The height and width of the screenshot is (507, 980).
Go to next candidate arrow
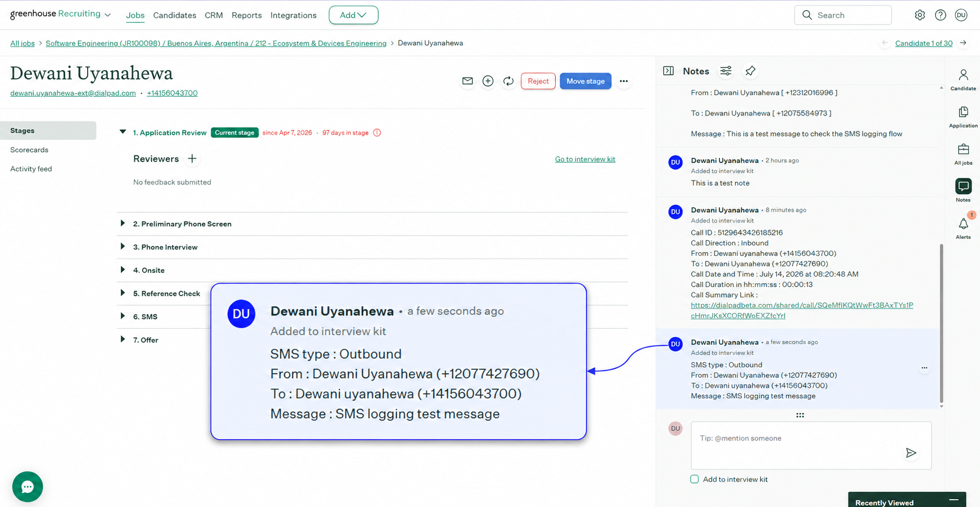tap(963, 43)
